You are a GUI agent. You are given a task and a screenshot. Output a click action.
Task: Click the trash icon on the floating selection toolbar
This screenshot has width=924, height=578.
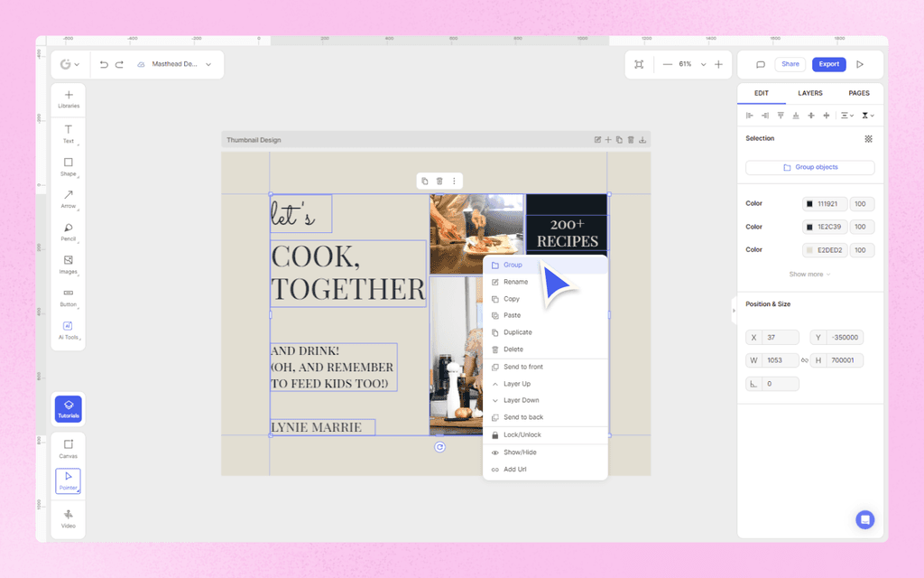439,181
